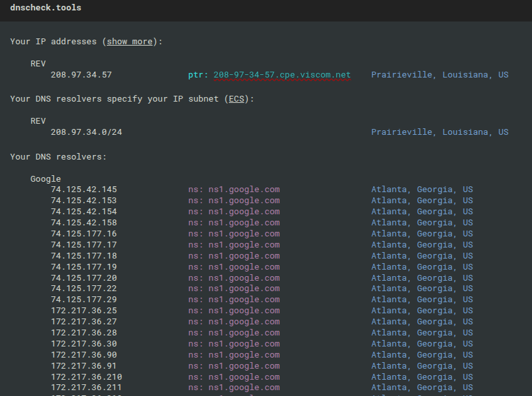Click ns1.google.com beside 74.125.177.19

pyautogui.click(x=244, y=267)
